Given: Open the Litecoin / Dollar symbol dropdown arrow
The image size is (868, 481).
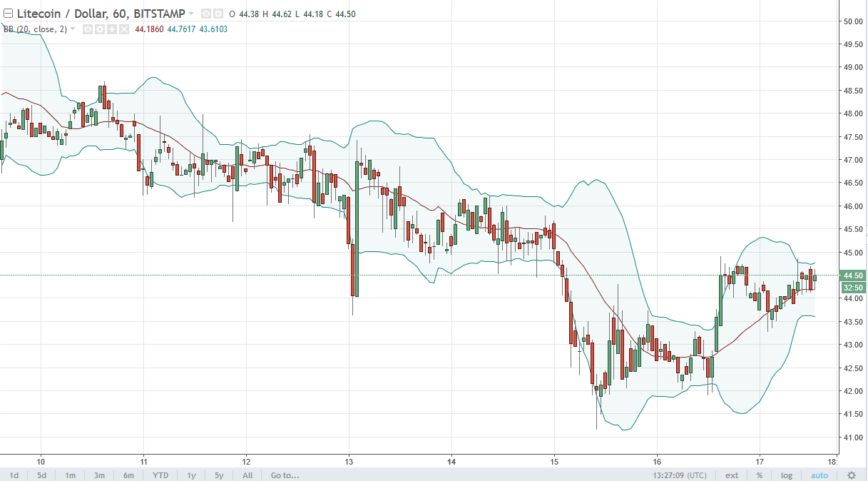Looking at the screenshot, I should tap(191, 14).
